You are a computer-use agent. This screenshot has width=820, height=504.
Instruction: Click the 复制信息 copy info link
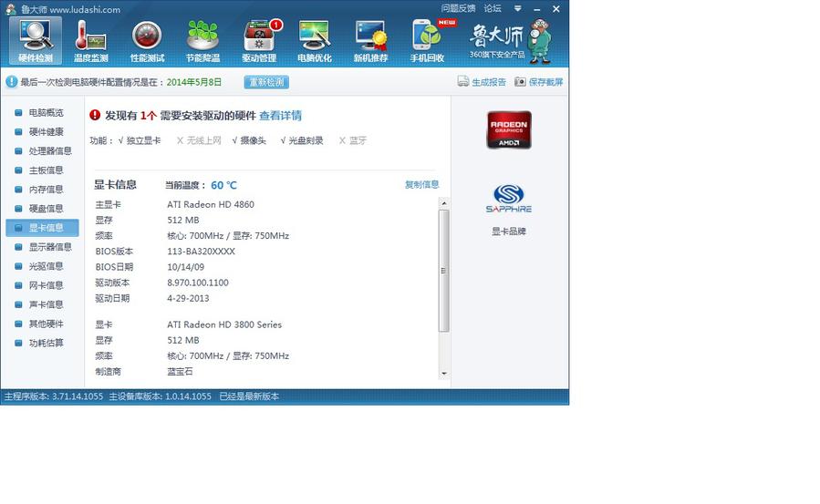(x=421, y=184)
